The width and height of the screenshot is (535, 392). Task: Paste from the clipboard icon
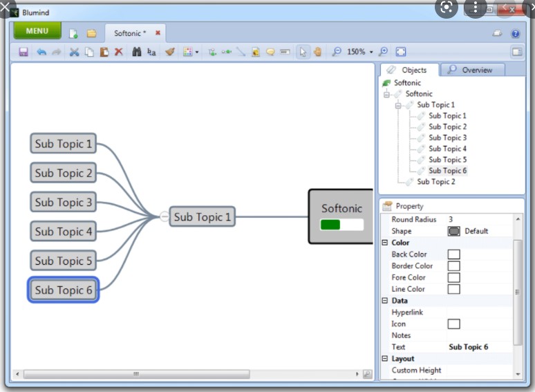104,52
